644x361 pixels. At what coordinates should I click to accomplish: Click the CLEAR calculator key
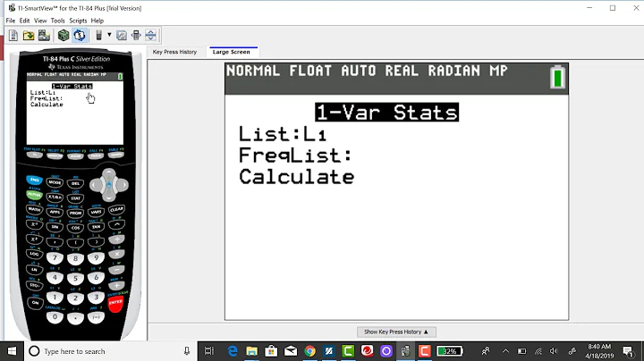click(x=116, y=210)
